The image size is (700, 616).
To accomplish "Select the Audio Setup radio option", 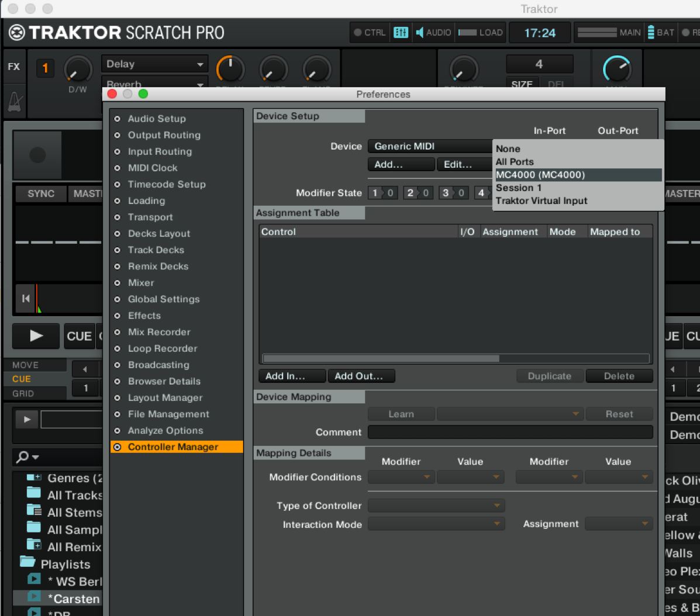I will pos(118,119).
